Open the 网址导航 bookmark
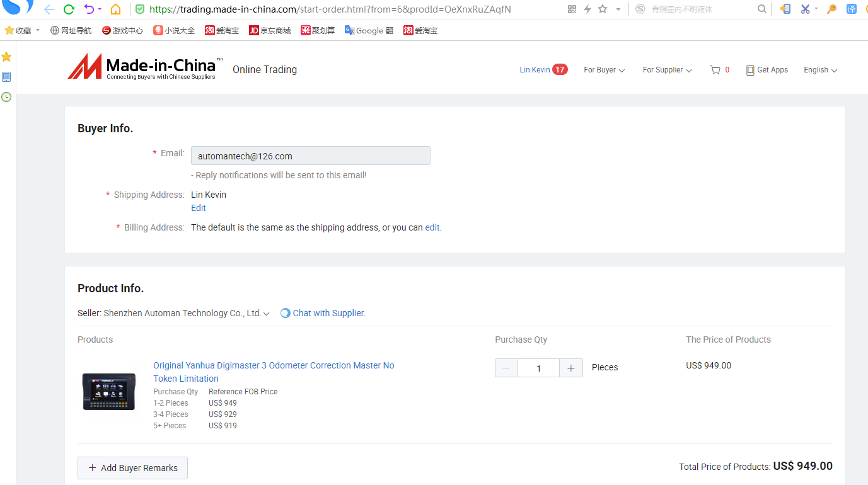The image size is (868, 485). [71, 30]
